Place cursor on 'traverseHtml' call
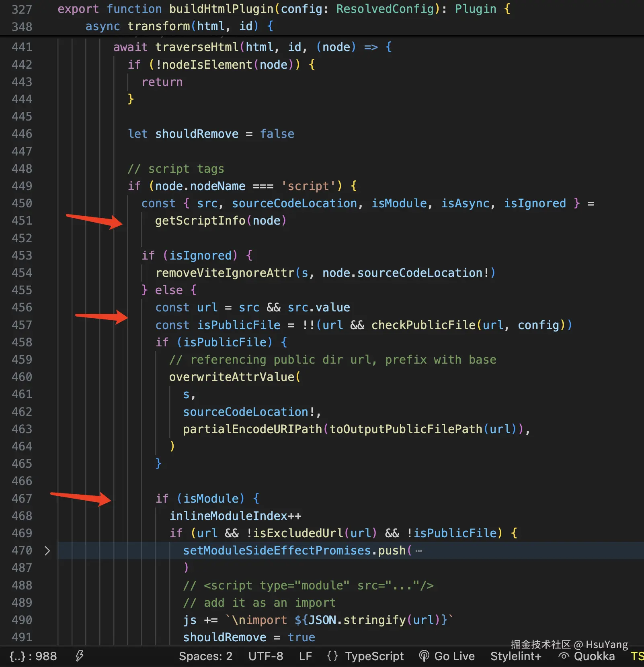This screenshot has width=644, height=667. click(x=197, y=47)
